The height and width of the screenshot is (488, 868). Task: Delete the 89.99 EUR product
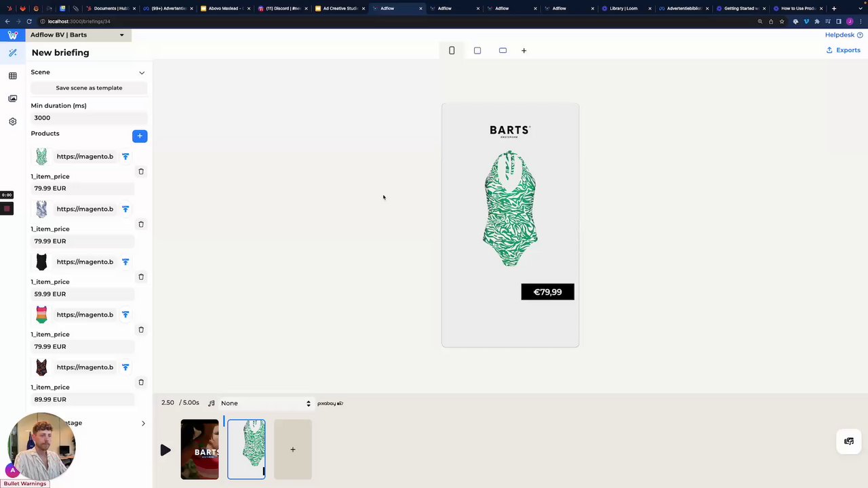(141, 382)
